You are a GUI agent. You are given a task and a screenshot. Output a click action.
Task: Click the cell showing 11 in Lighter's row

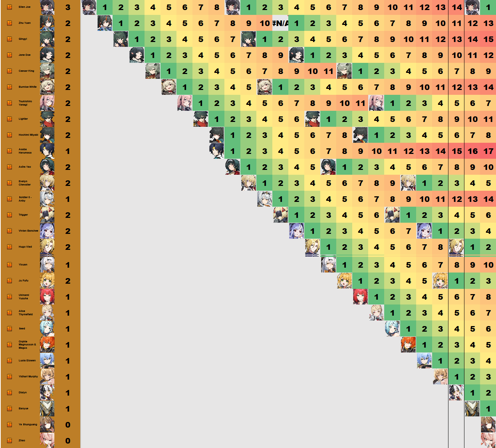[x=488, y=119]
